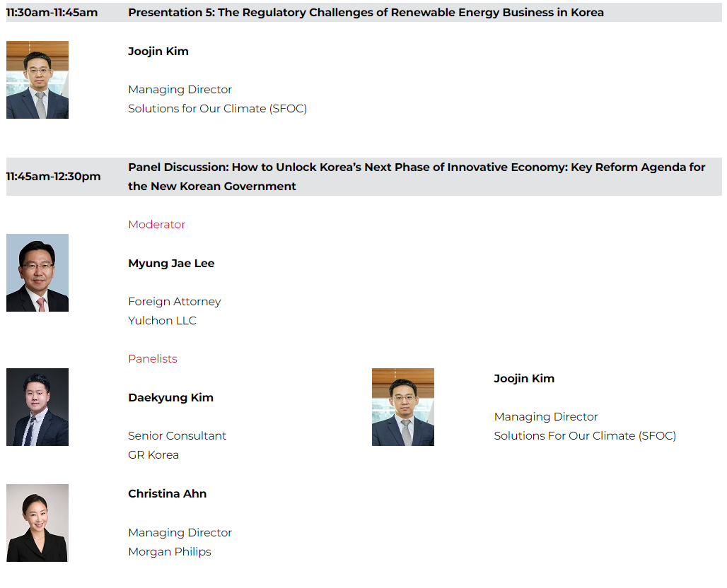Click the presenter's photo next to Managing Director, SFOC
This screenshot has width=727, height=588.
click(37, 80)
